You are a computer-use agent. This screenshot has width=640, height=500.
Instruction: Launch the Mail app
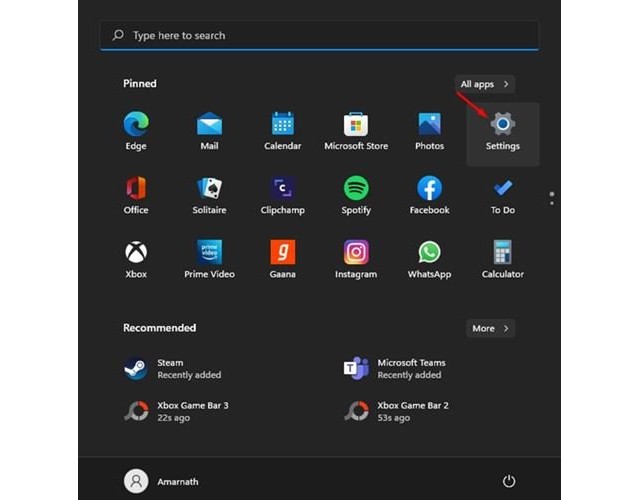click(x=209, y=131)
